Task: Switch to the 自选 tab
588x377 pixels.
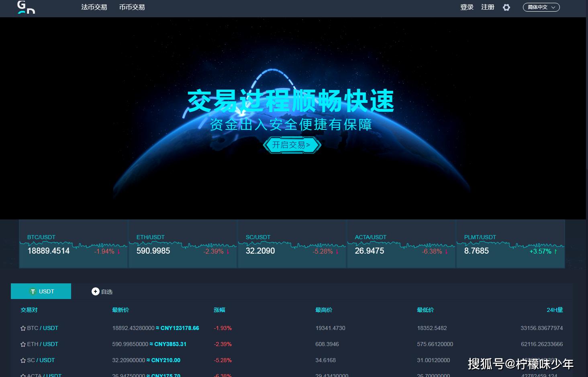Action: point(107,291)
